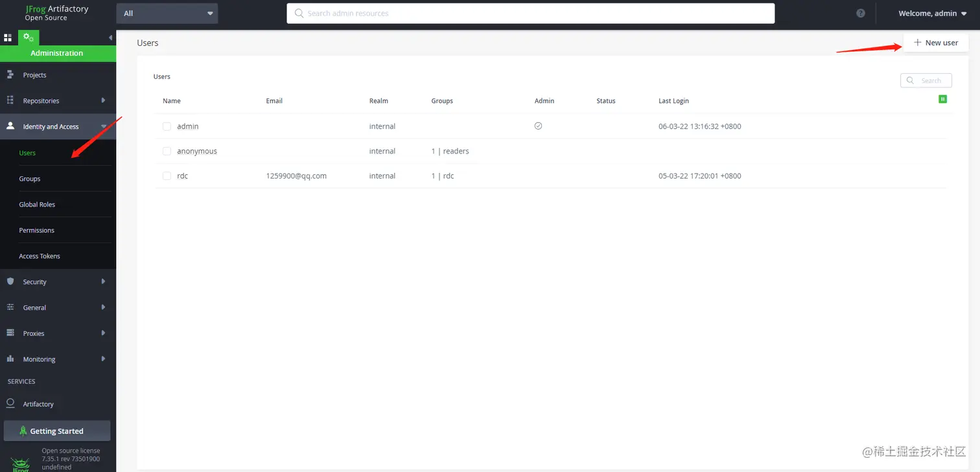Screen dimensions: 980x472
Task: Click the admin checkmark icon in admin row
Action: click(538, 126)
